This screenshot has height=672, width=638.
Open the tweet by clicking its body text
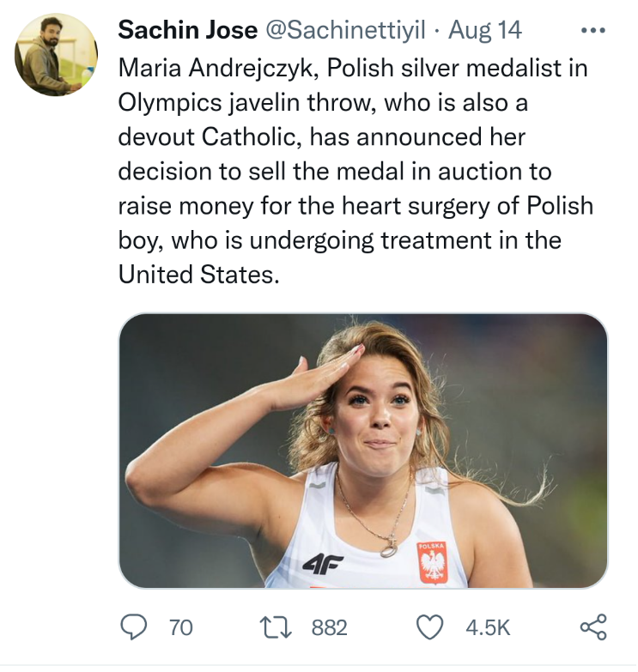355,172
